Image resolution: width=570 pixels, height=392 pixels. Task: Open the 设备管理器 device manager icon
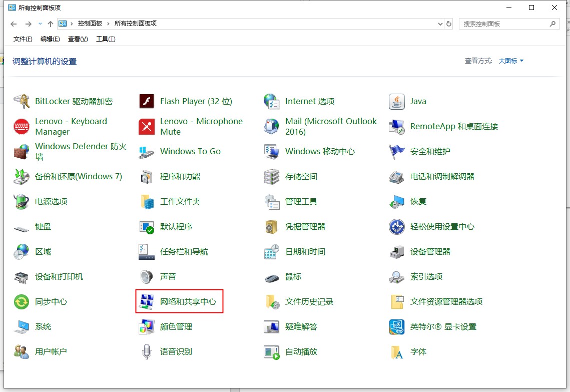coord(397,251)
